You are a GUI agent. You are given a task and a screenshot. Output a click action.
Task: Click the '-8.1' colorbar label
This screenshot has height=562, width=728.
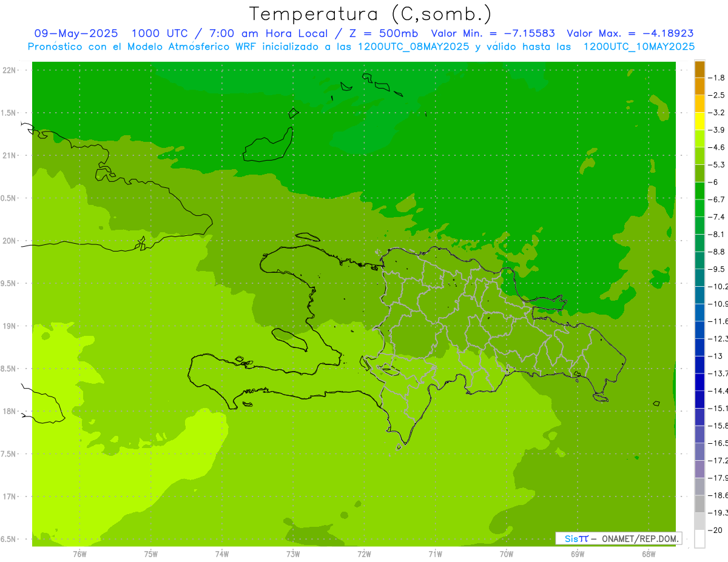(716, 234)
